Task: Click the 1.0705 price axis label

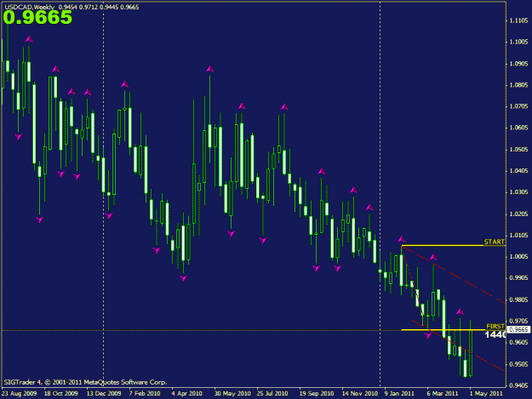Action: click(x=518, y=106)
